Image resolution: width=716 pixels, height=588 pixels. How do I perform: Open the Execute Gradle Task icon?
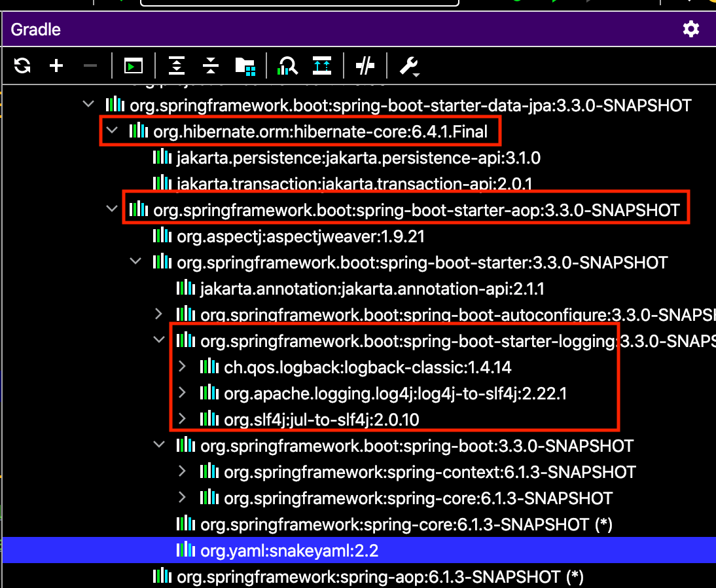tap(134, 65)
